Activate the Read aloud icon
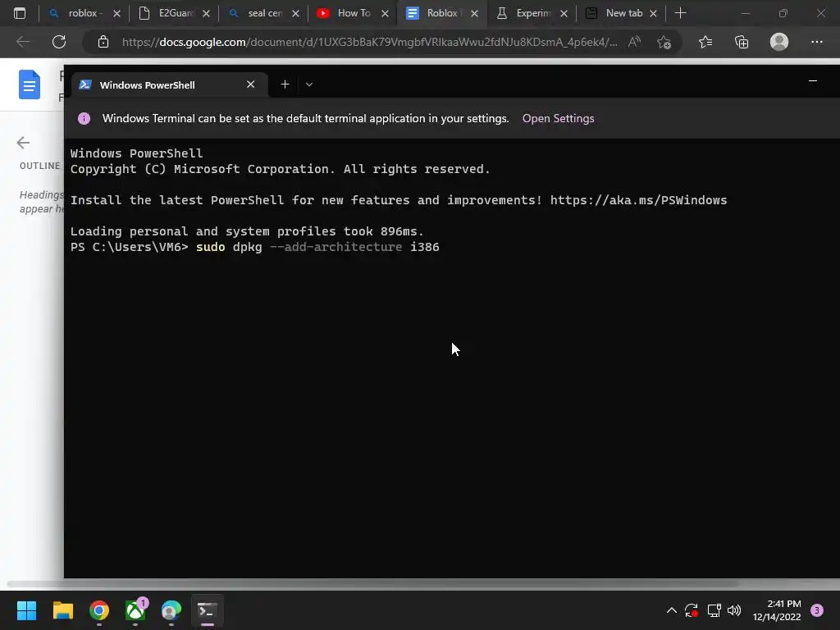Screen dimensions: 840x630 634,42
